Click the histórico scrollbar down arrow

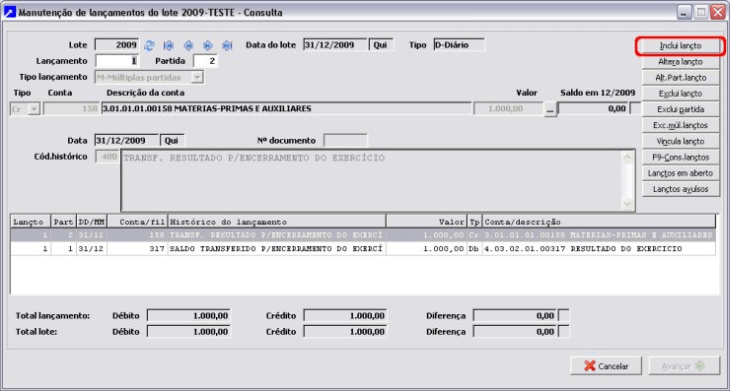(x=627, y=203)
